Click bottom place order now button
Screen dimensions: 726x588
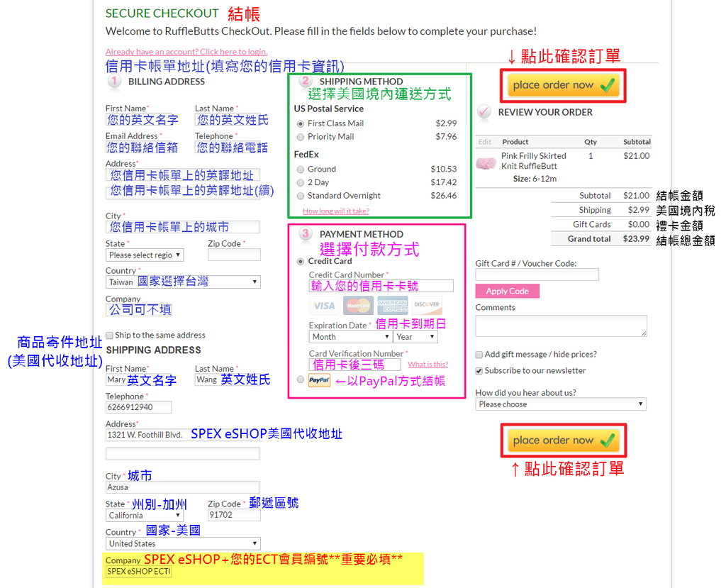coord(563,440)
